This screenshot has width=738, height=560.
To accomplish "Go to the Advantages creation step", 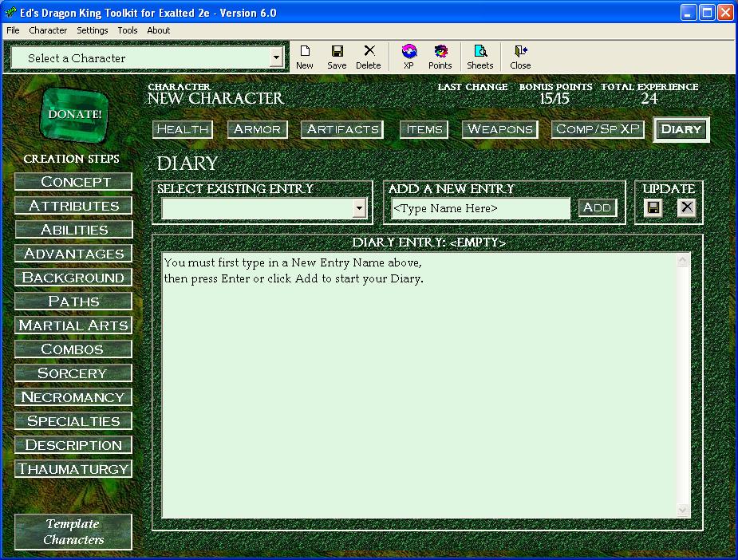I will [73, 254].
